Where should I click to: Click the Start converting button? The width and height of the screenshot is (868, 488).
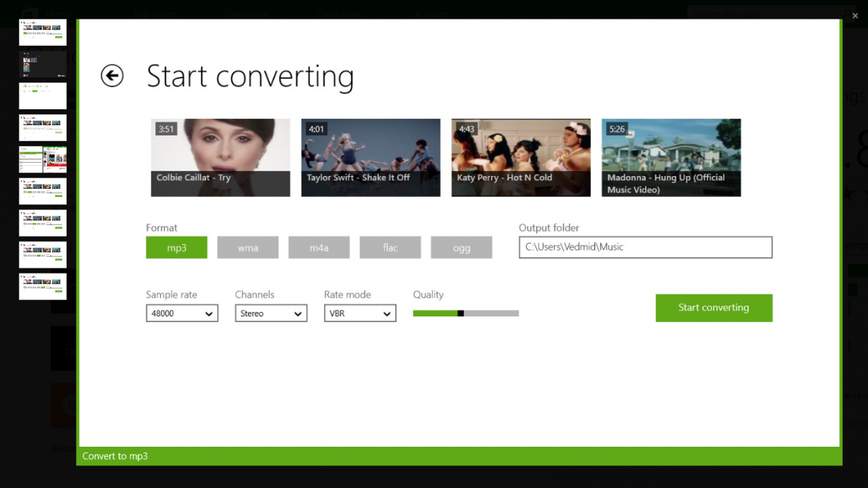pos(714,308)
